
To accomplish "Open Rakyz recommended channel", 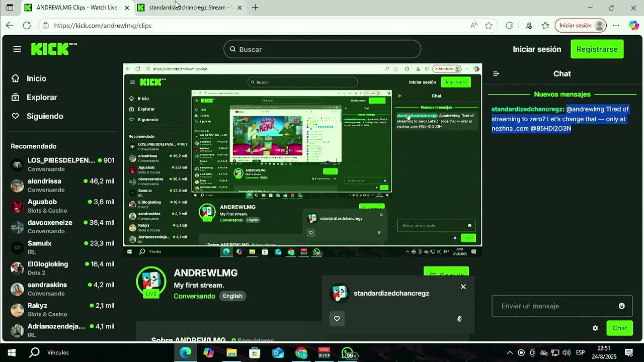I will [x=63, y=310].
